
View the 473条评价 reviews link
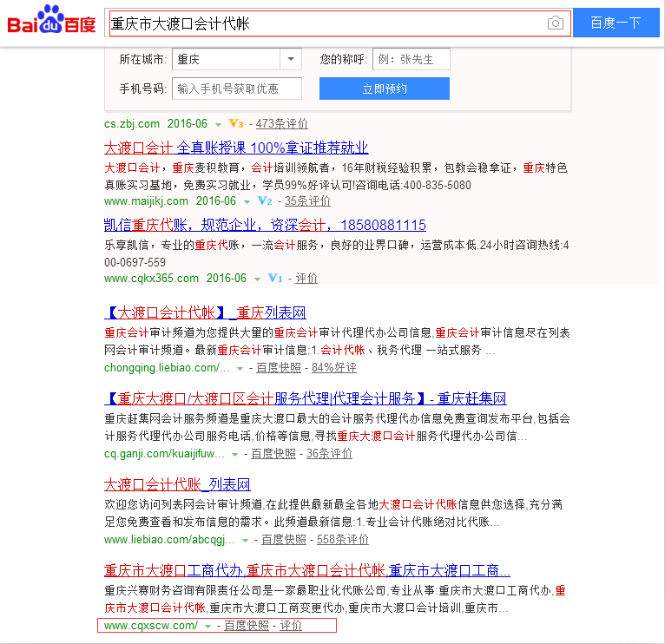click(x=281, y=124)
